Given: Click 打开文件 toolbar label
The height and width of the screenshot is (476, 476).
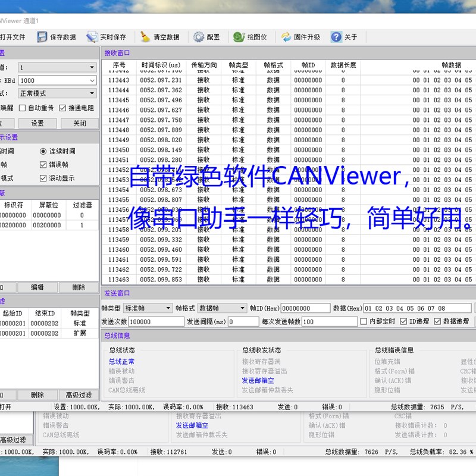Looking at the screenshot, I should coord(12,37).
